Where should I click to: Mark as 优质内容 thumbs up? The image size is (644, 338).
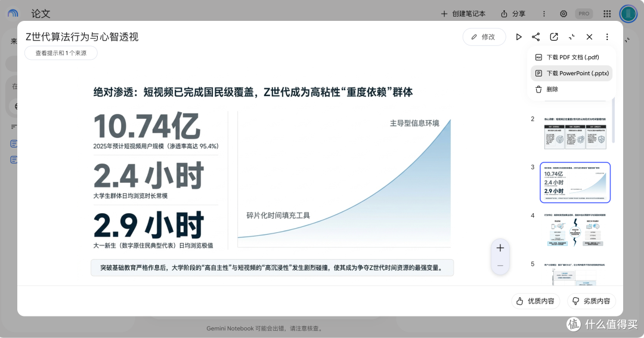click(535, 301)
